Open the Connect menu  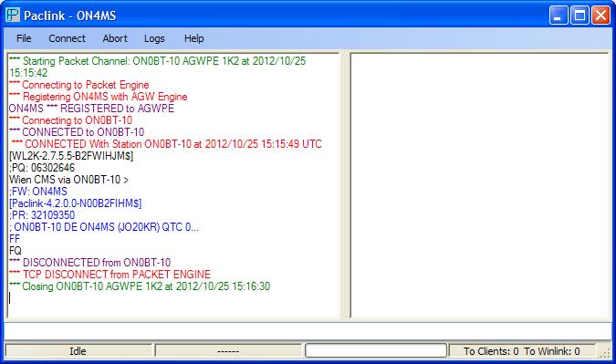[67, 38]
